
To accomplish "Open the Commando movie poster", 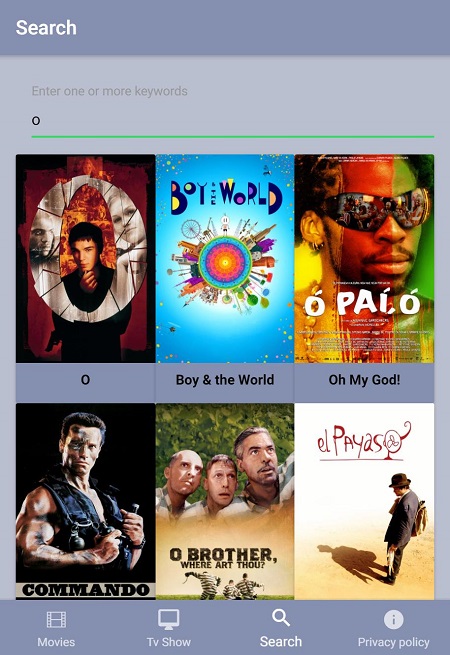I will click(85, 501).
